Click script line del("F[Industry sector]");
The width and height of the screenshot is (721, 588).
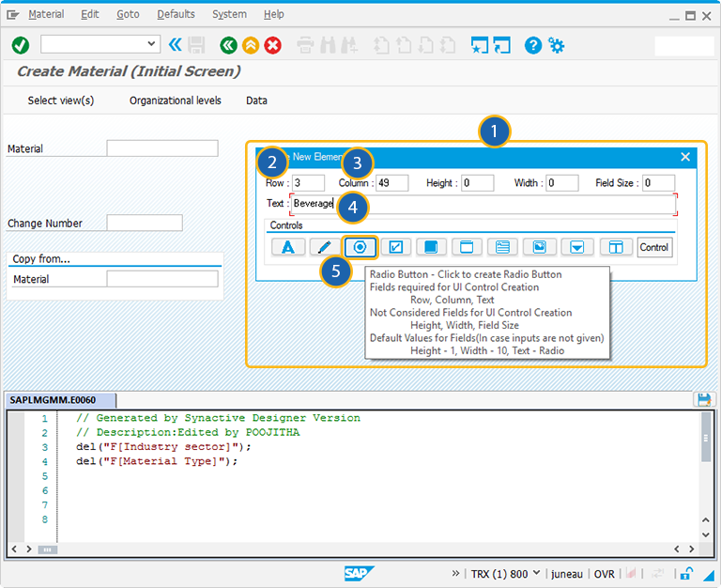coord(163,446)
